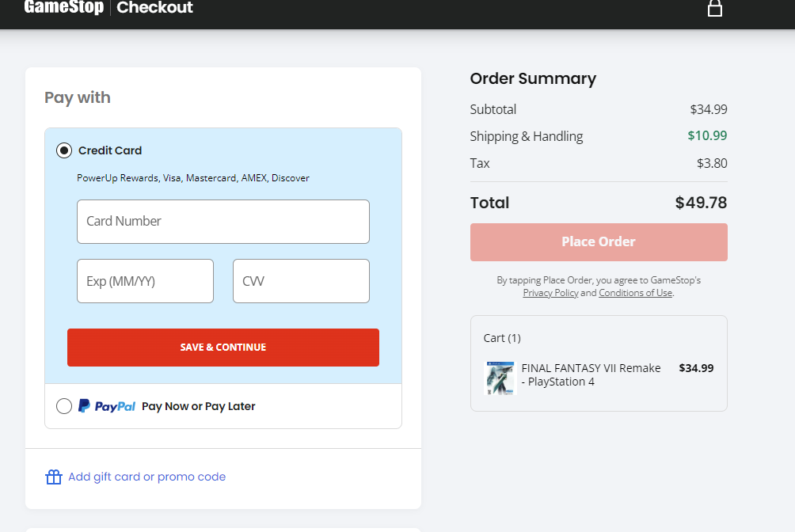The height and width of the screenshot is (532, 795).
Task: Click the Total amount $49.78
Action: coord(701,203)
